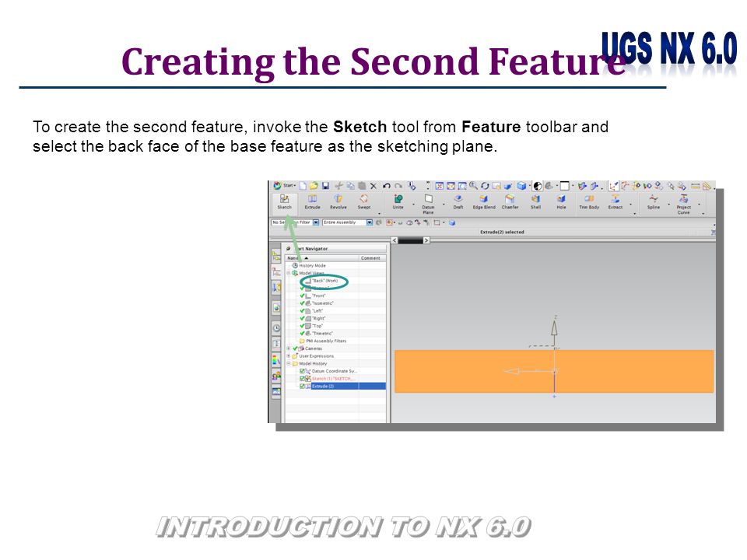Select the Chamfer tool

click(510, 202)
